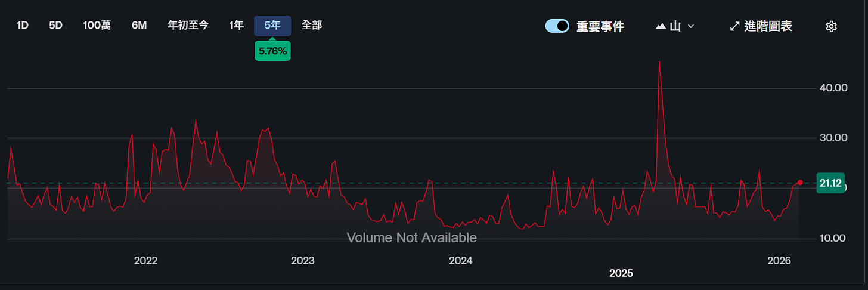
Task: Open the 進階圖表 advanced chart
Action: point(761,26)
